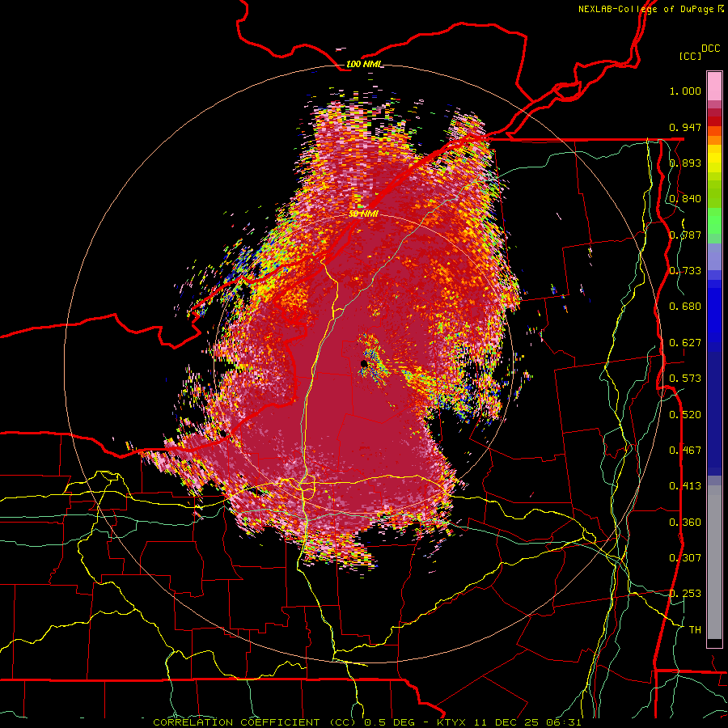
Task: Select the 0.893 legend value
Action: (x=685, y=163)
